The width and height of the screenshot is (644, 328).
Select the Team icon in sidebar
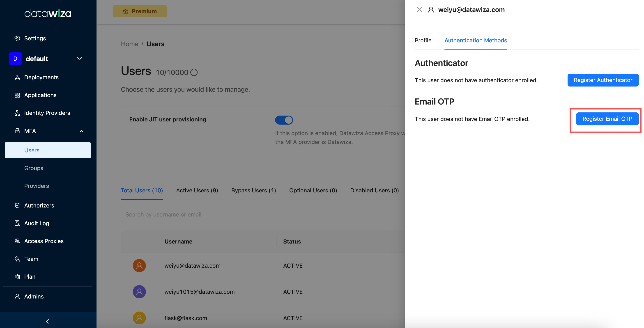tap(17, 259)
